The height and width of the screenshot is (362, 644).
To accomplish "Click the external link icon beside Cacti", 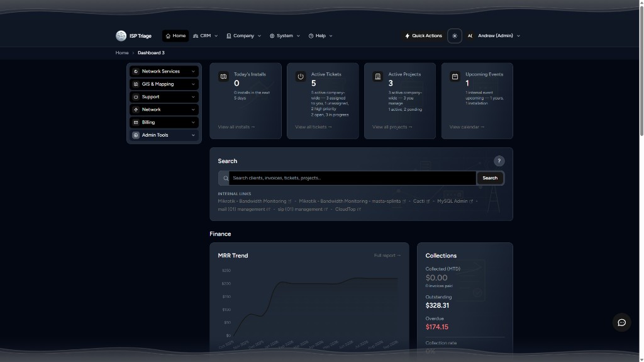I will click(x=428, y=201).
